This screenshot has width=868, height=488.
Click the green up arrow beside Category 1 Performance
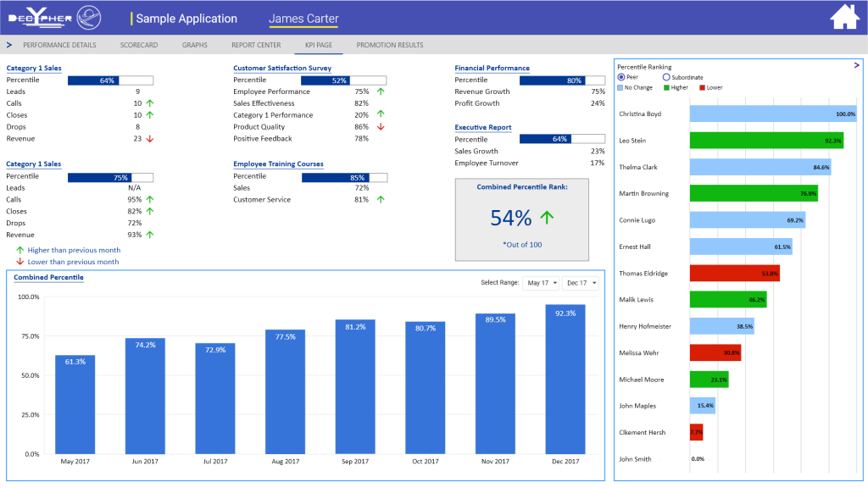[381, 114]
